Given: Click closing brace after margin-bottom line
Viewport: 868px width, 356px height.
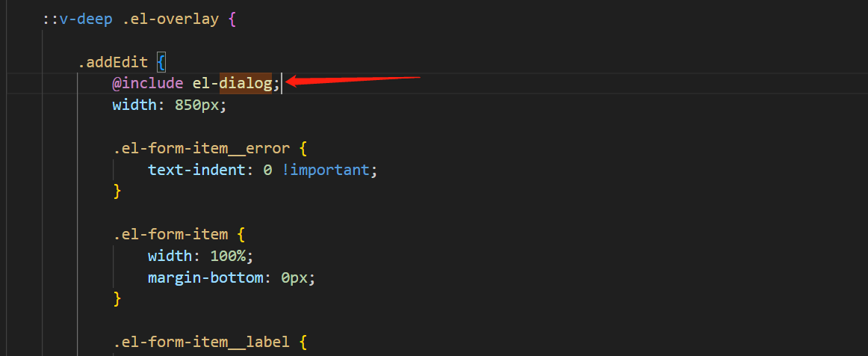Looking at the screenshot, I should point(117,299).
